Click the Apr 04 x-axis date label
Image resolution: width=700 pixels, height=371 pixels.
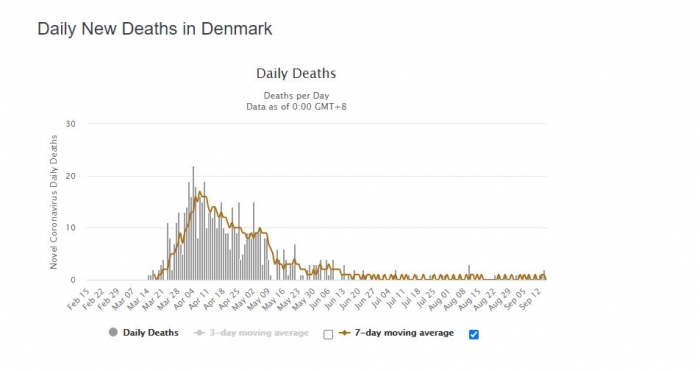pyautogui.click(x=184, y=299)
